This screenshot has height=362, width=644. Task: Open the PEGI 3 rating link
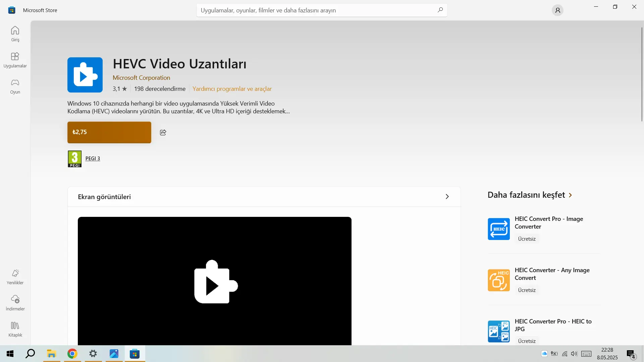93,159
